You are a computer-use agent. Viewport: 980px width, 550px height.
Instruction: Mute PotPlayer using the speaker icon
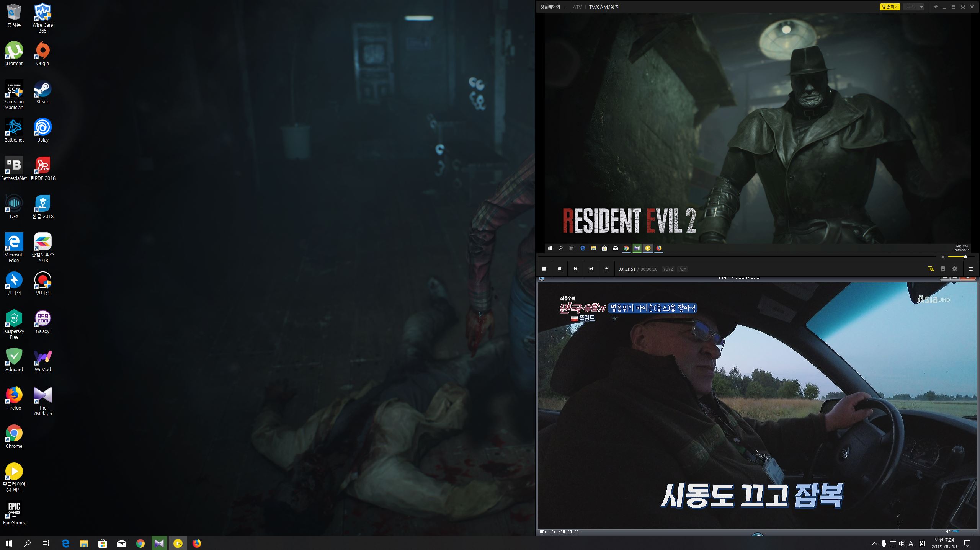944,257
